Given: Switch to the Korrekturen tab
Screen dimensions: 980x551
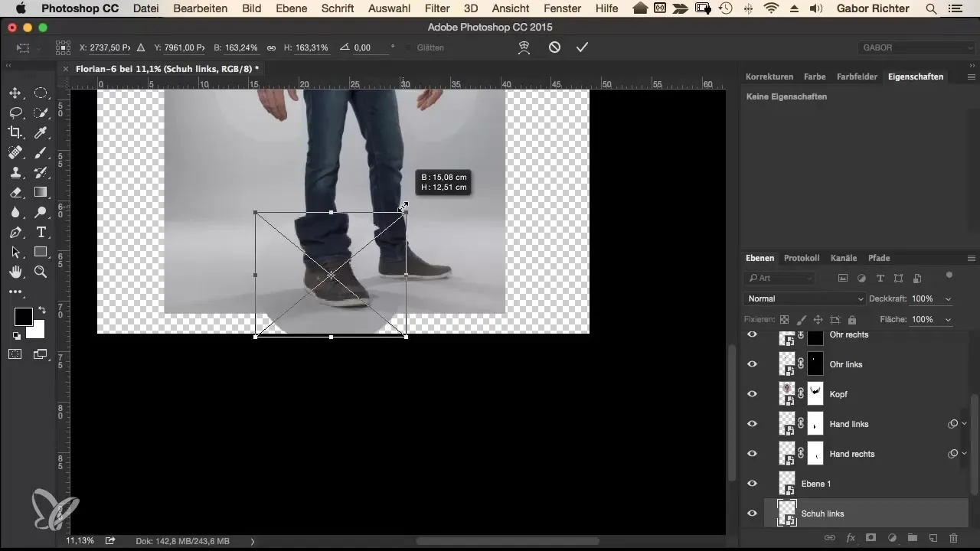Looking at the screenshot, I should tap(769, 77).
